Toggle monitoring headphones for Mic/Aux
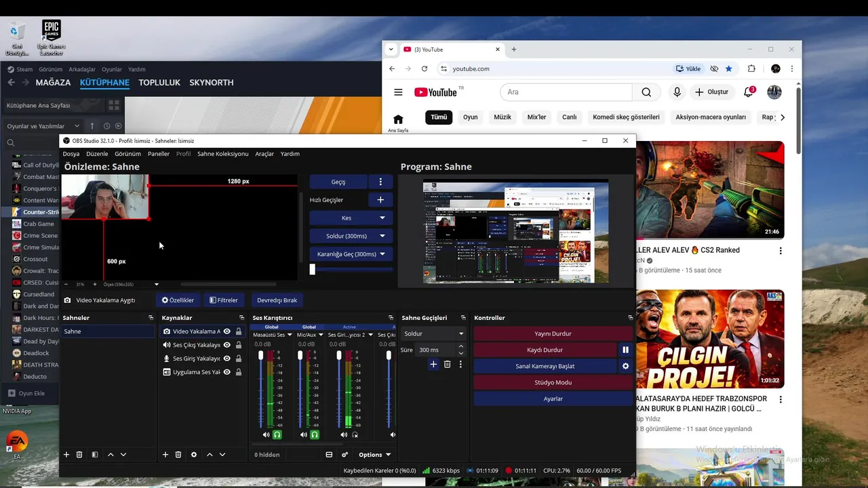 pos(315,434)
